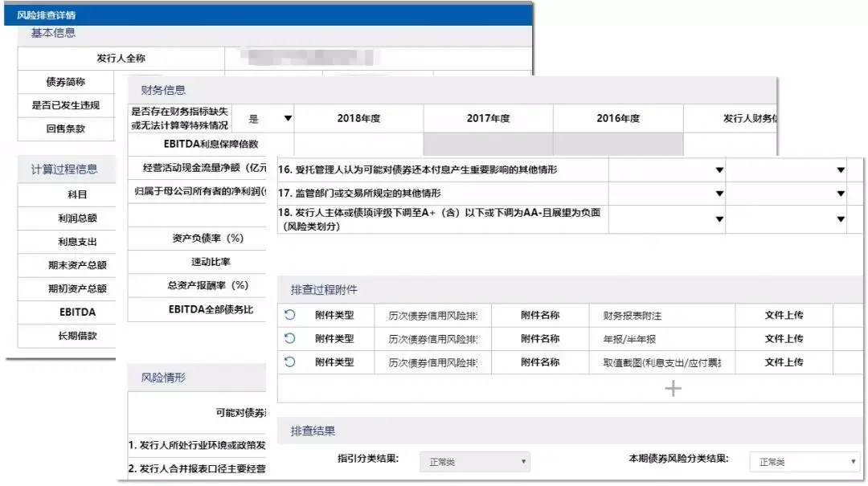868x486 pixels.
Task: Click the 2018年度 column header
Action: (358, 118)
